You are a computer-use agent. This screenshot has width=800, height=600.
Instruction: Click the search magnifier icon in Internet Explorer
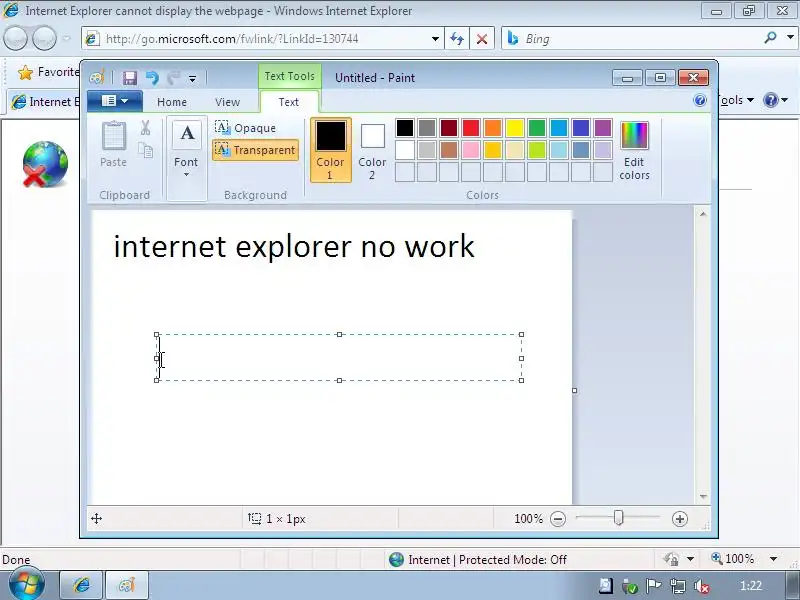click(770, 38)
